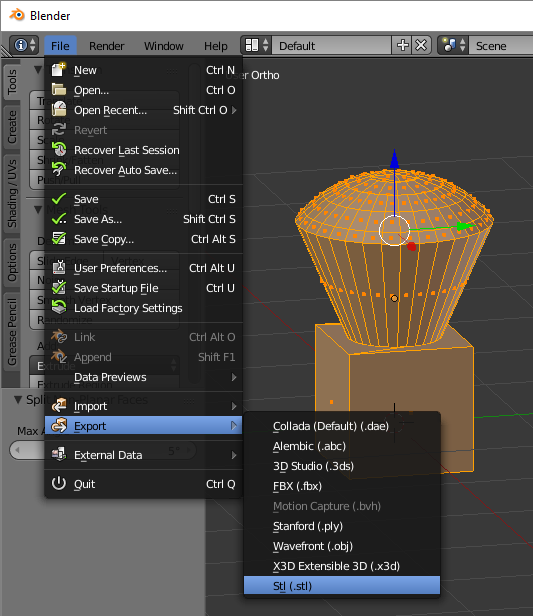Expand the Import submenu
The image size is (533, 616).
pyautogui.click(x=144, y=406)
